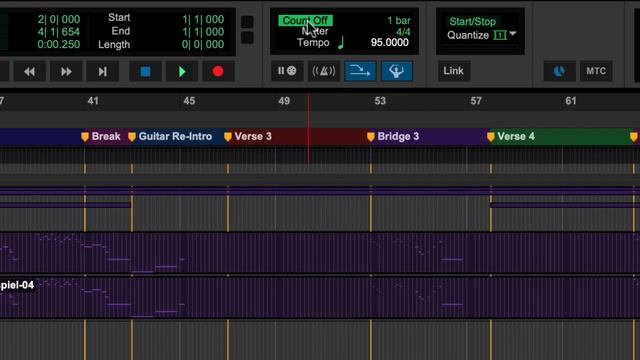Click bar 45 on the ruler
The image size is (640, 360).
[189, 101]
